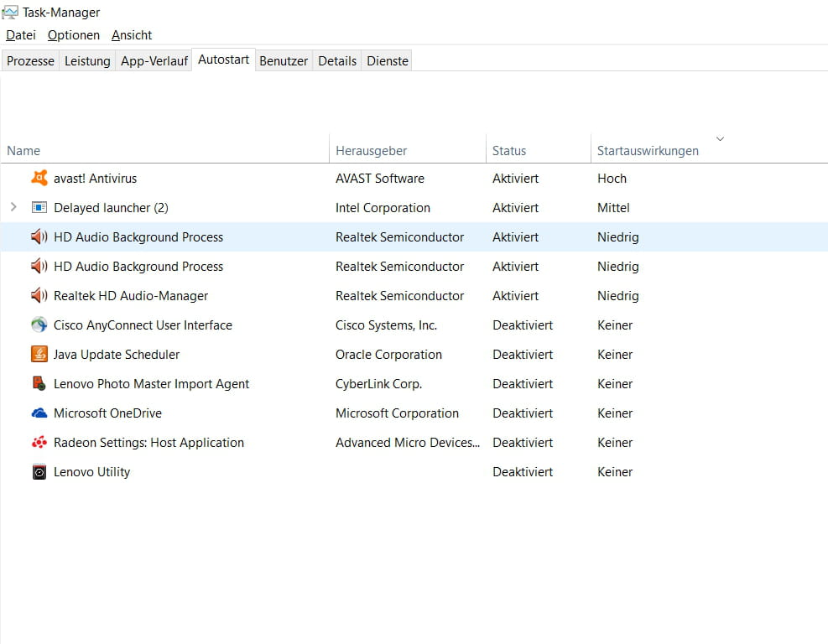Select the Autostart tab

(x=223, y=60)
